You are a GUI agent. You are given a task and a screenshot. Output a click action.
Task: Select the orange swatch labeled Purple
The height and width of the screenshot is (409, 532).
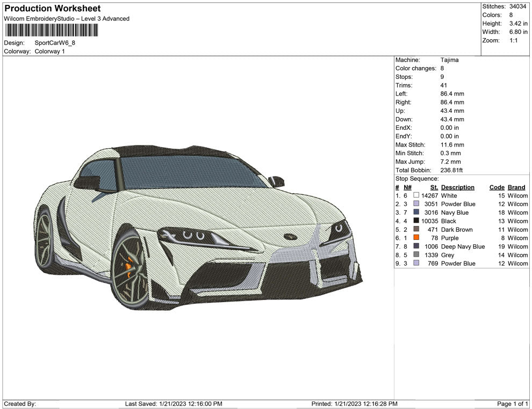click(x=416, y=238)
